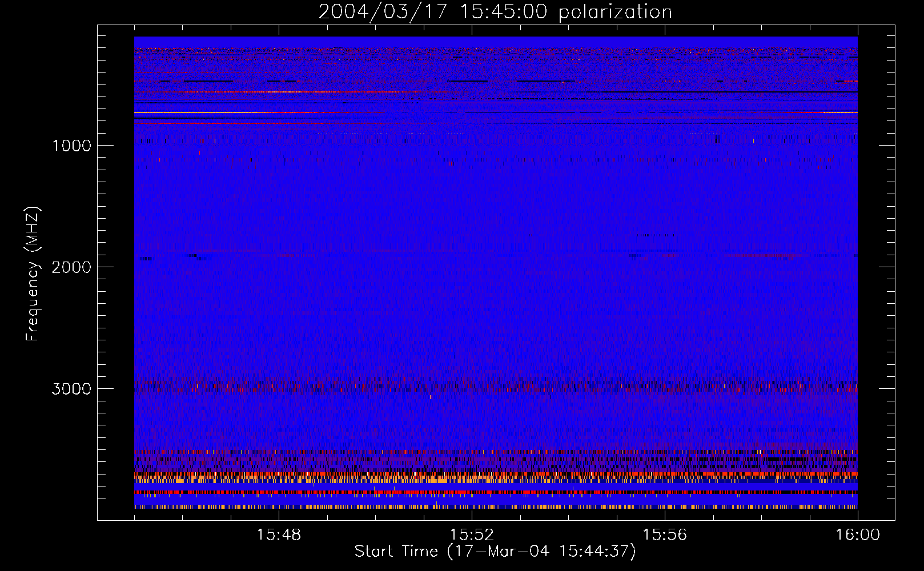Select the 'Frequency (MHZ)' y-axis label
The width and height of the screenshot is (924, 571).
[33, 274]
